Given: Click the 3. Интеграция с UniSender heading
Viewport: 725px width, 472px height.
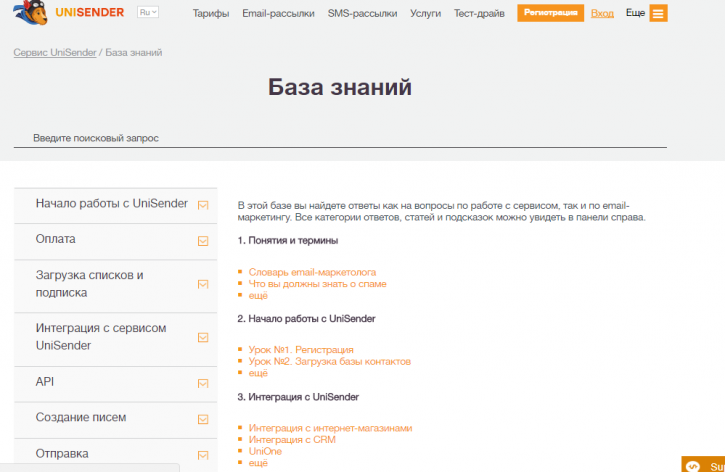Looking at the screenshot, I should (298, 397).
